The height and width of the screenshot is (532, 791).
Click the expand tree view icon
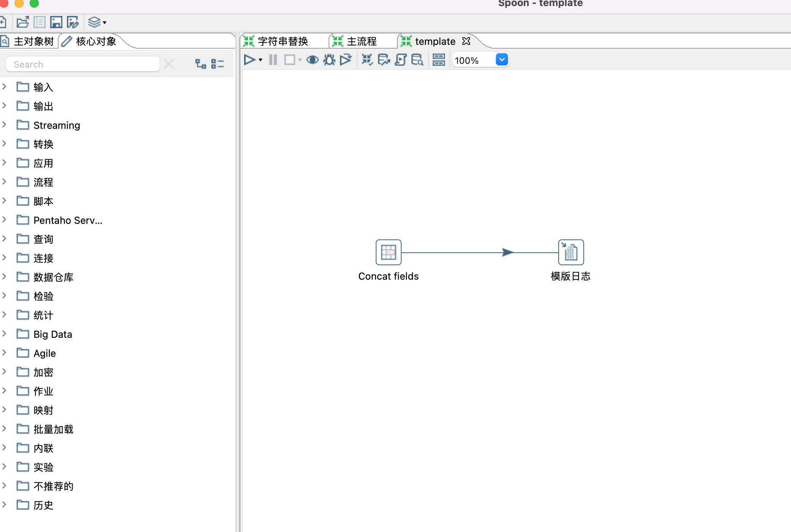pos(200,64)
